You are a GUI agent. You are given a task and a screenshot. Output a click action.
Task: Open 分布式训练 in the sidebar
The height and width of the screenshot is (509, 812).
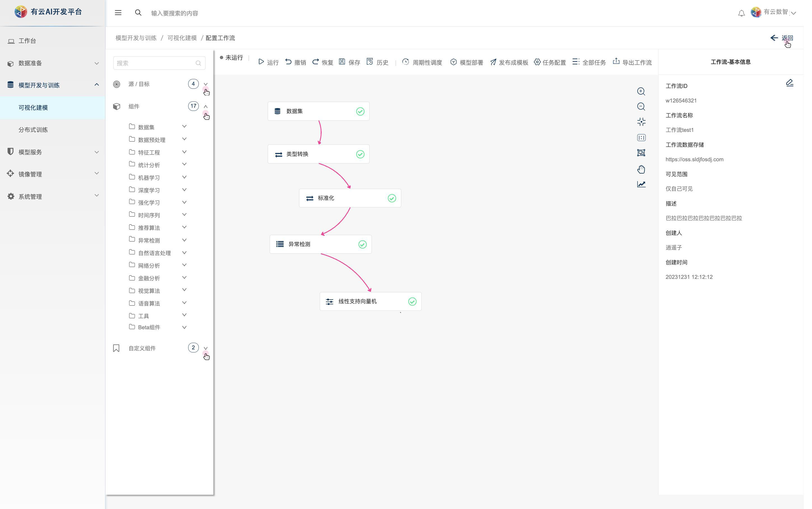point(33,130)
